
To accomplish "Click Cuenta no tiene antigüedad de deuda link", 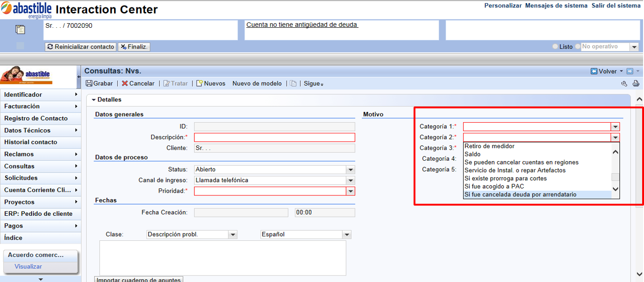I will tap(302, 25).
